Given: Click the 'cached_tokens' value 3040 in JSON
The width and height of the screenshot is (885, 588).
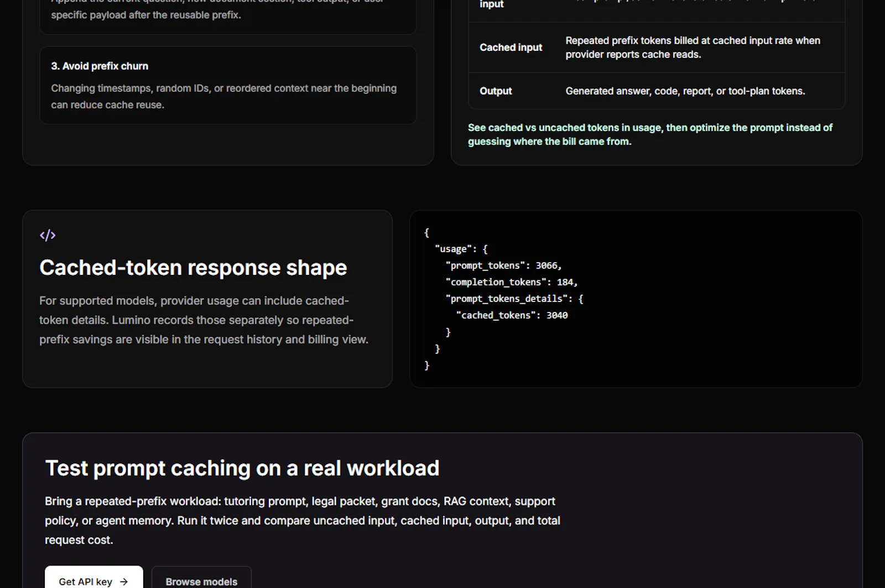Looking at the screenshot, I should [557, 315].
